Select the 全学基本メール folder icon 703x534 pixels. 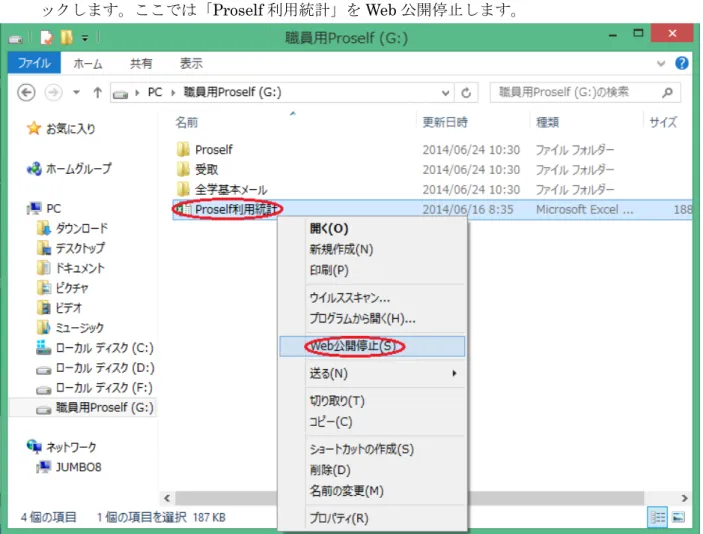click(x=182, y=189)
